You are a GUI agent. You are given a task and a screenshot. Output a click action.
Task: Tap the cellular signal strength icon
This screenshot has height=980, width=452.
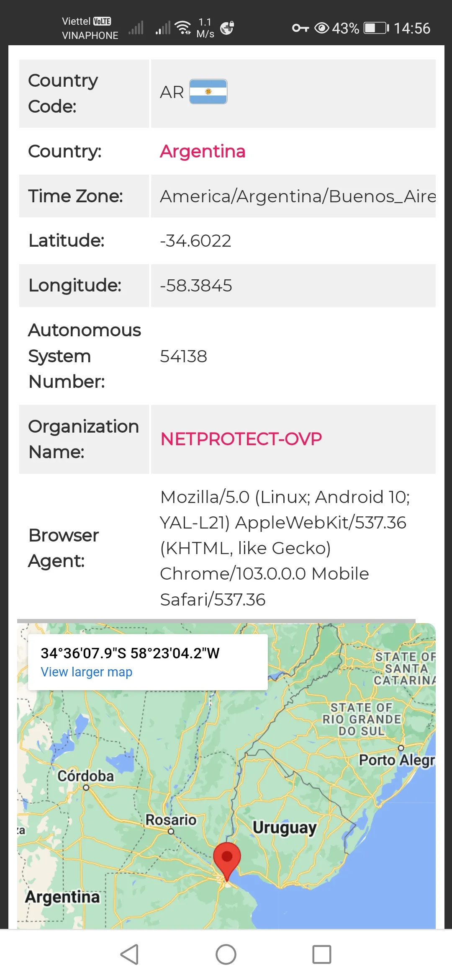point(136,28)
